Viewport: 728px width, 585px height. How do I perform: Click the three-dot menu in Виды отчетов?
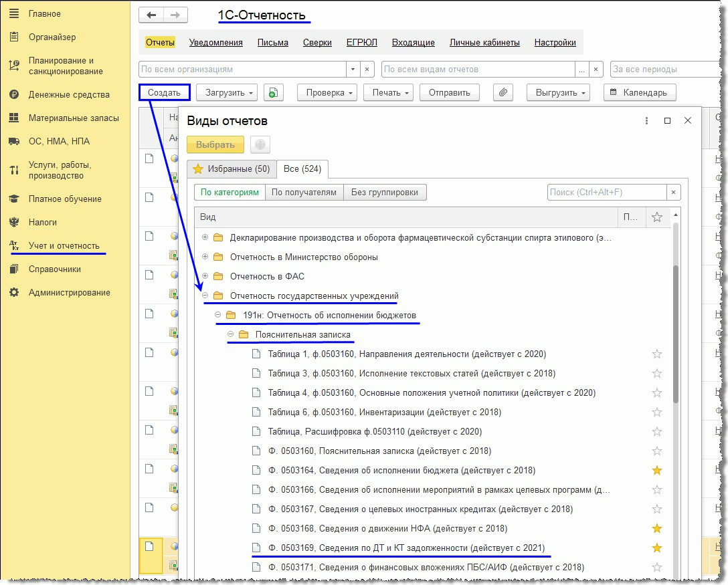tap(646, 120)
